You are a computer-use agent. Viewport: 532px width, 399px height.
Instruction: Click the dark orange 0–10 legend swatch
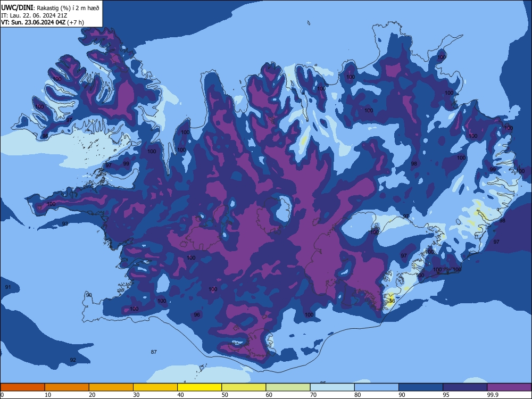tap(22, 387)
